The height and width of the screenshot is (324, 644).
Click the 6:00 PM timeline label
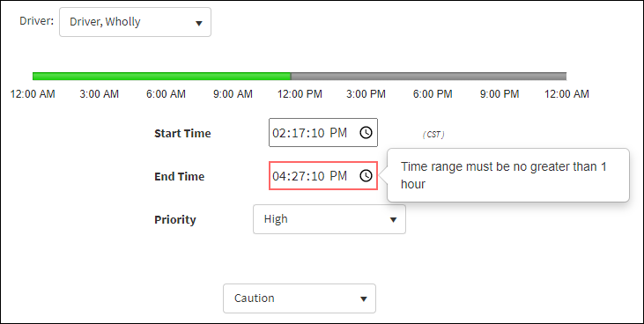pos(433,94)
